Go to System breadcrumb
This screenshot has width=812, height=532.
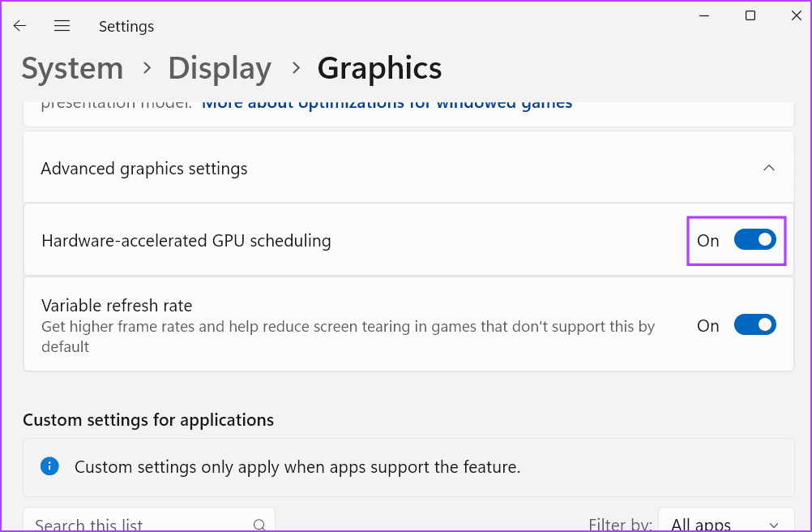click(x=72, y=68)
